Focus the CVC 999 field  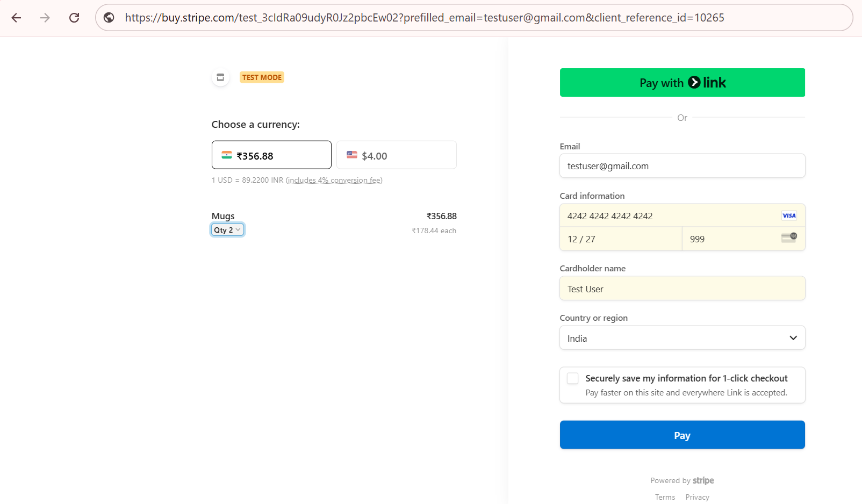click(744, 239)
